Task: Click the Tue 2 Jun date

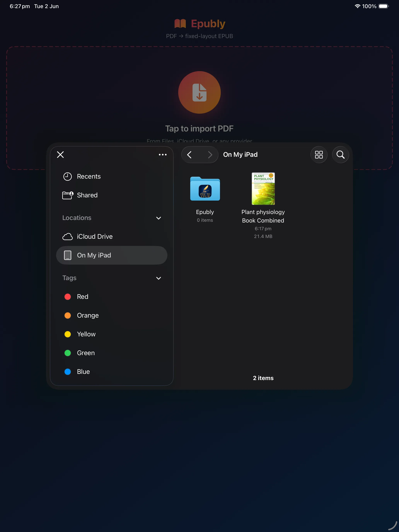Action: click(46, 6)
